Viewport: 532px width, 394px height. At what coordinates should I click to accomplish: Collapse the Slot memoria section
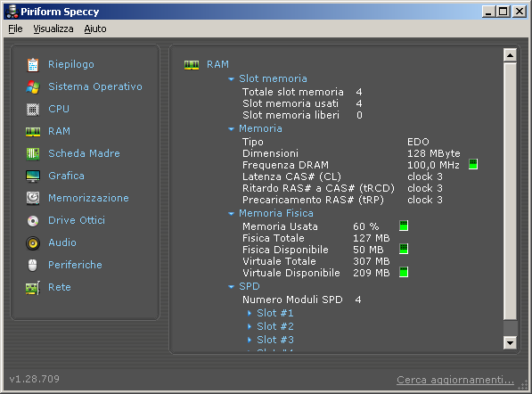click(x=232, y=79)
